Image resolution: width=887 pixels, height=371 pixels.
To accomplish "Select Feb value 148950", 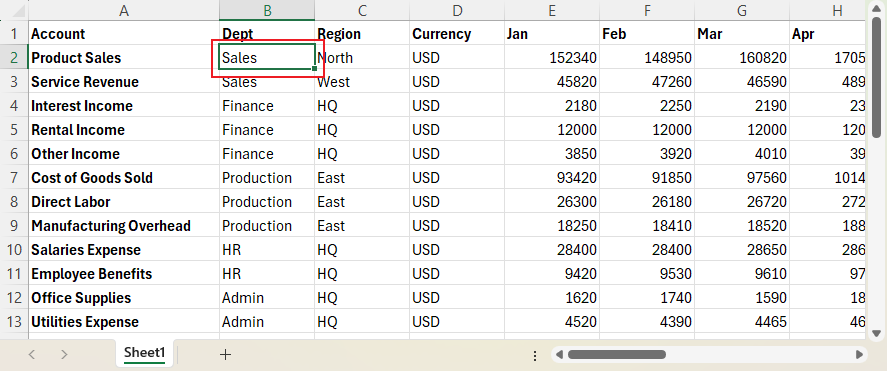I will click(x=647, y=58).
